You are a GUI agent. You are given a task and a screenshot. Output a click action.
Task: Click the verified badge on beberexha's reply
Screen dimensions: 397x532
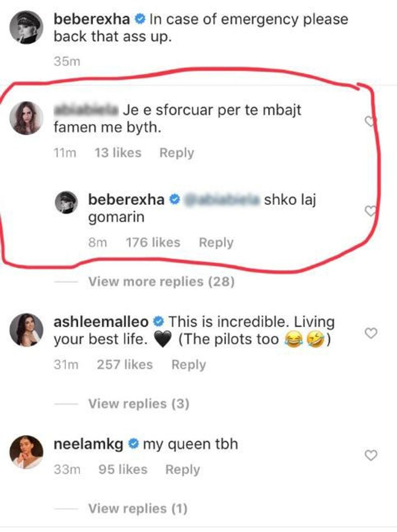174,198
